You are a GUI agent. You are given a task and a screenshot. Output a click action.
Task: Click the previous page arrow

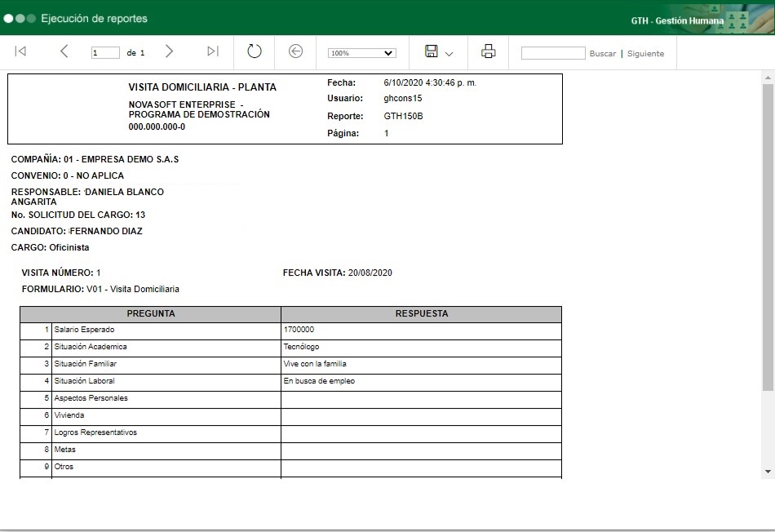pyautogui.click(x=64, y=51)
